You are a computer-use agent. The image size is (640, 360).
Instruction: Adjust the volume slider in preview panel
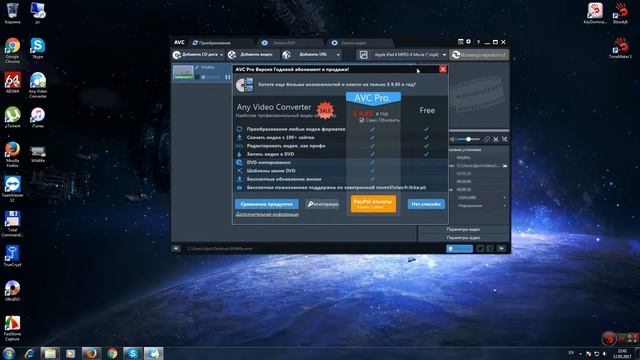[x=468, y=139]
